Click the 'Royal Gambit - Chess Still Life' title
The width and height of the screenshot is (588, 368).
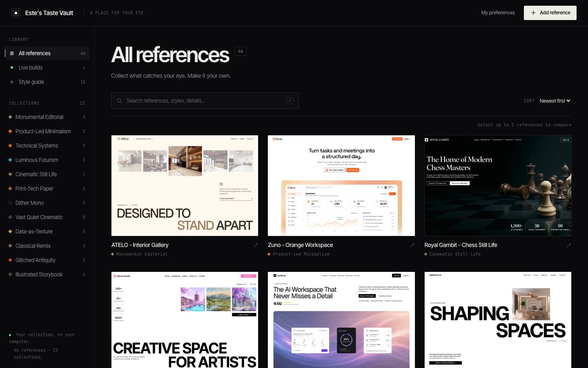point(461,245)
